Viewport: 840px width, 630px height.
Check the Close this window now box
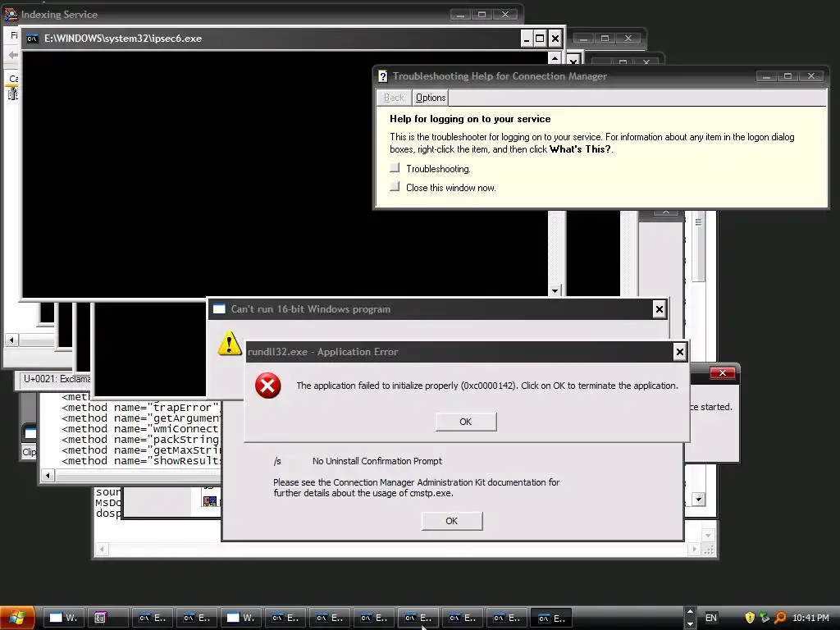(x=395, y=186)
